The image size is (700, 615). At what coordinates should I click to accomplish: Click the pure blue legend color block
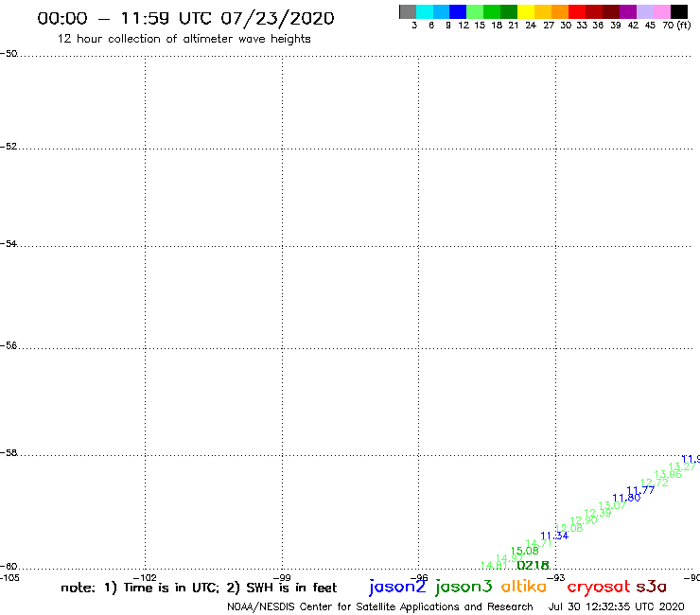(x=458, y=11)
